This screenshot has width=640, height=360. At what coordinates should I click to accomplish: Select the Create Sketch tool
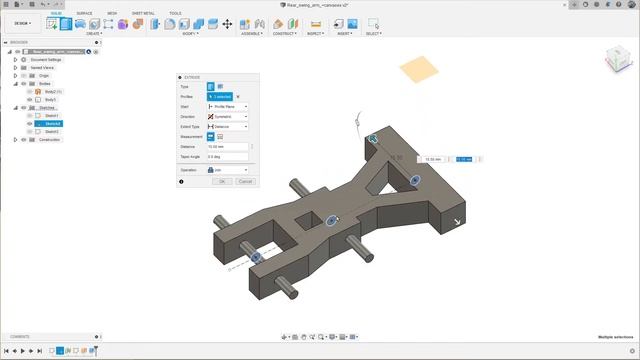click(52, 24)
